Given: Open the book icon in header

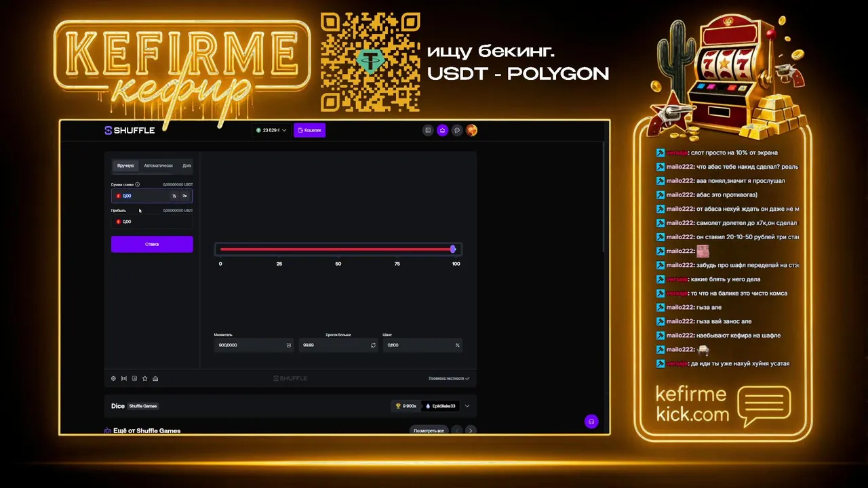Looking at the screenshot, I should coord(428,130).
